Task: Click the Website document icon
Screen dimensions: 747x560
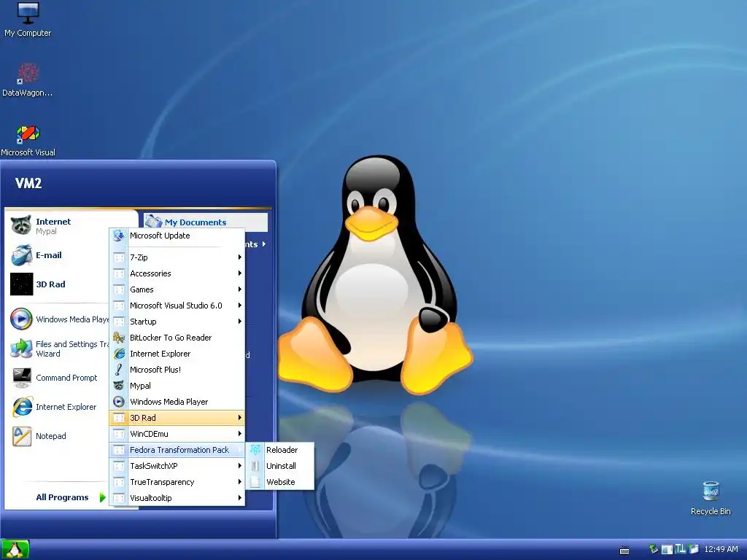Action: (x=255, y=482)
